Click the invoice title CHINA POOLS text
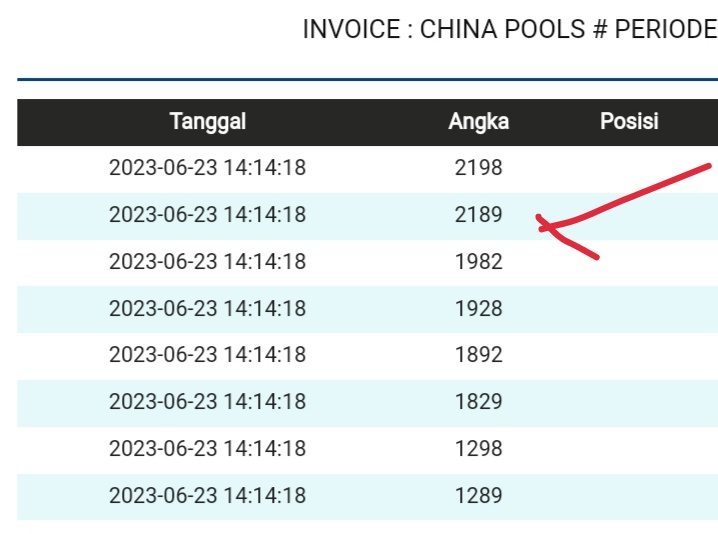The width and height of the screenshot is (718, 534). [x=509, y=29]
